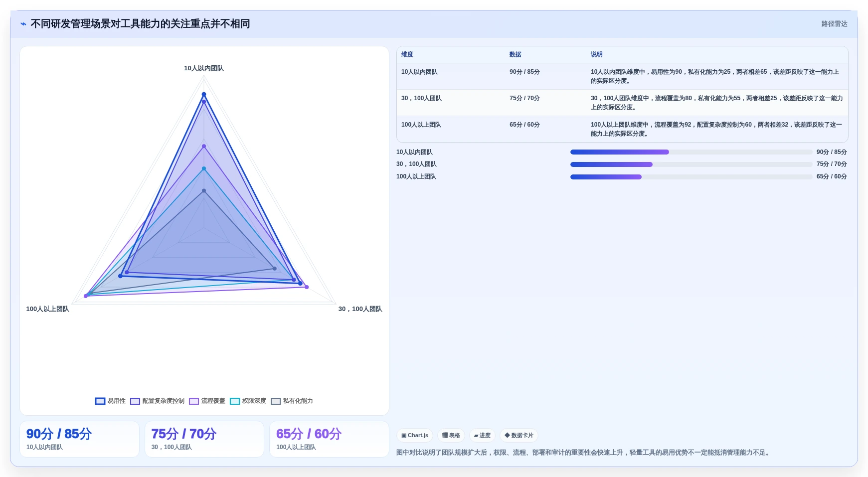
Task: Click the 30，100人团队 radar axis label
Action: tap(360, 309)
